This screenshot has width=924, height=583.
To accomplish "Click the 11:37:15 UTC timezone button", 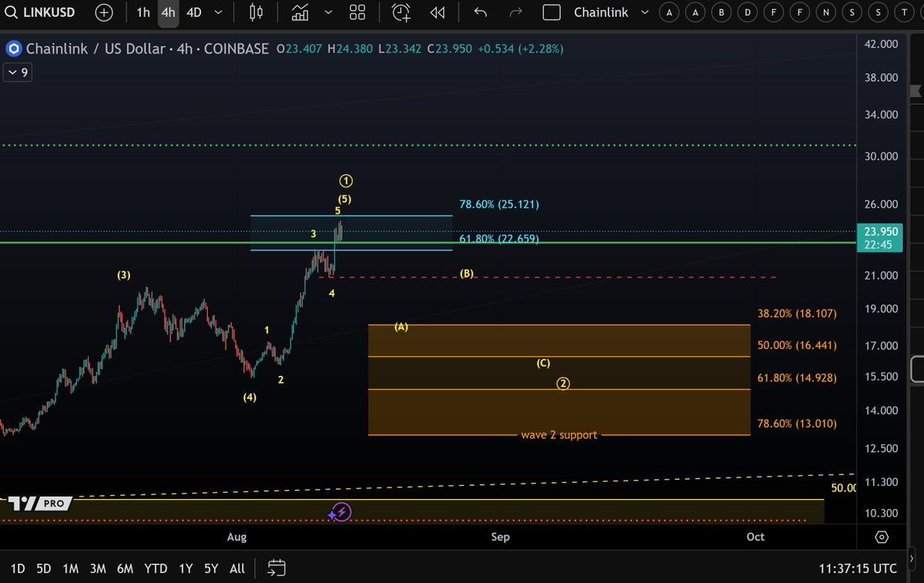I will [858, 568].
